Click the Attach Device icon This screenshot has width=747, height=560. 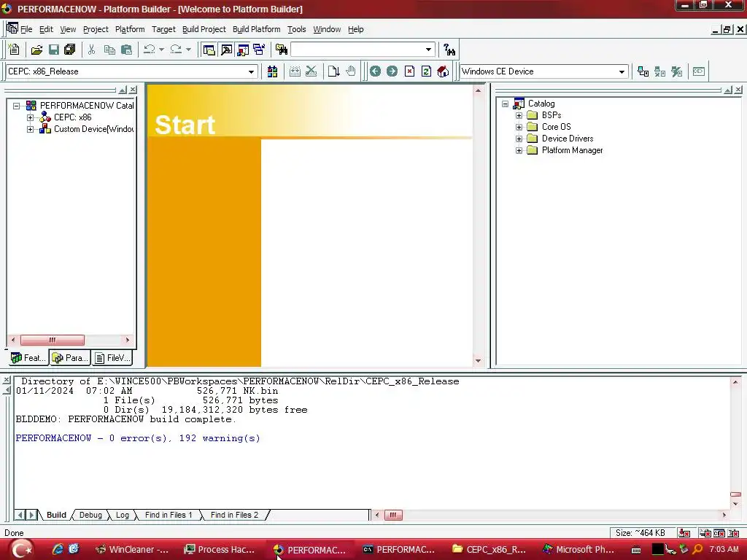coord(643,71)
